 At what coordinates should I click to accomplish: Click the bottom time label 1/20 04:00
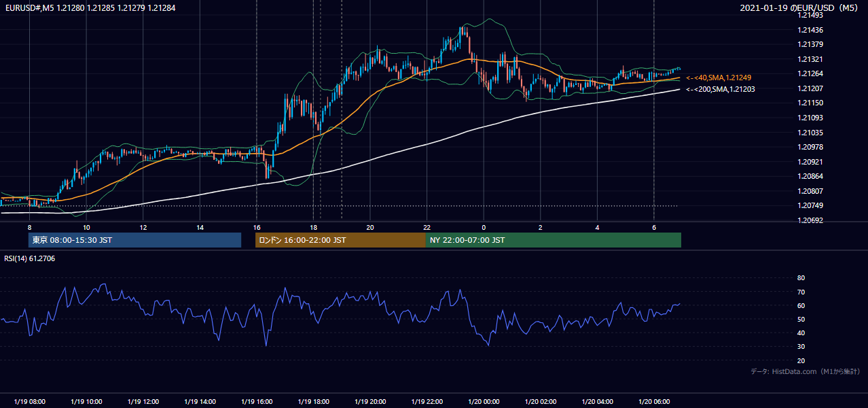point(598,402)
